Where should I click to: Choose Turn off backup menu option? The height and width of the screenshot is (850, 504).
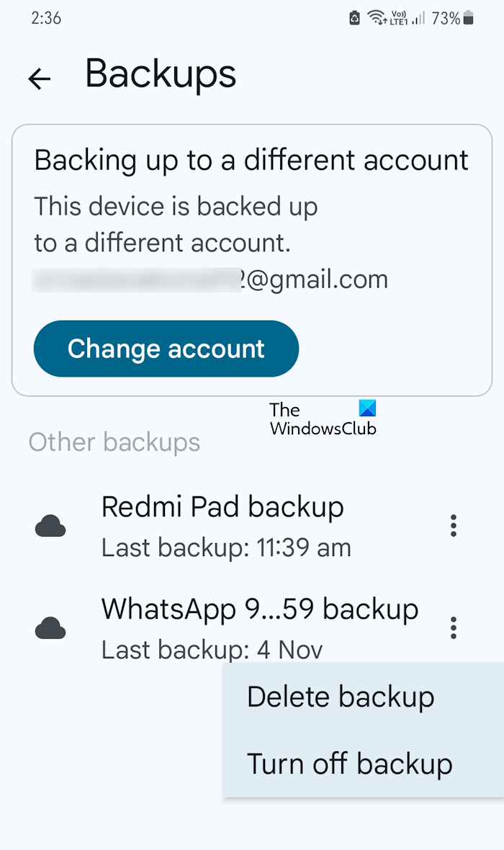pos(350,764)
